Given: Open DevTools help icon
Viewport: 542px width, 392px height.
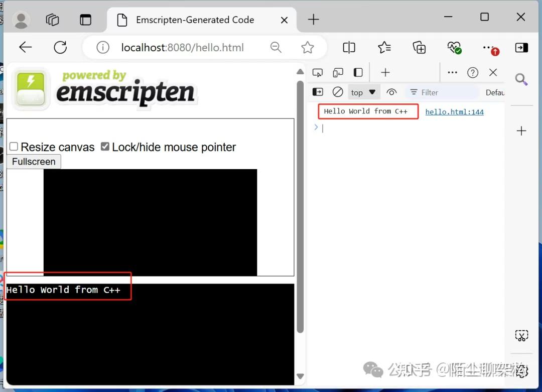Looking at the screenshot, I should [473, 72].
